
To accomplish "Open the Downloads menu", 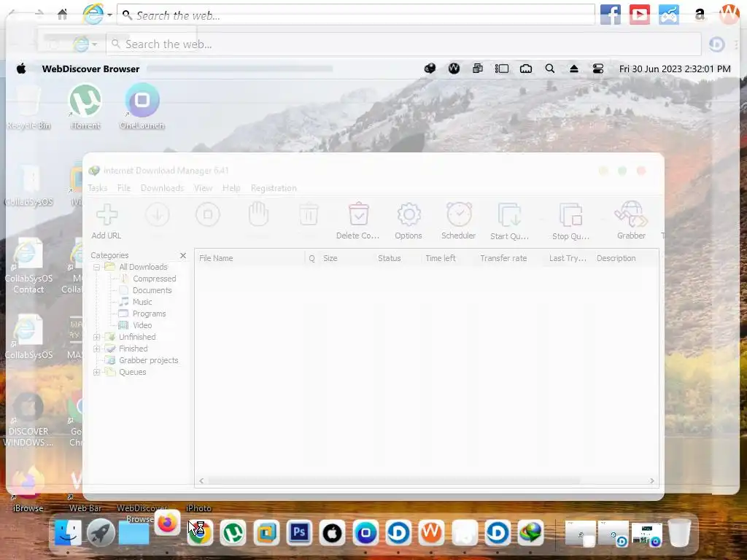I will [x=162, y=188].
